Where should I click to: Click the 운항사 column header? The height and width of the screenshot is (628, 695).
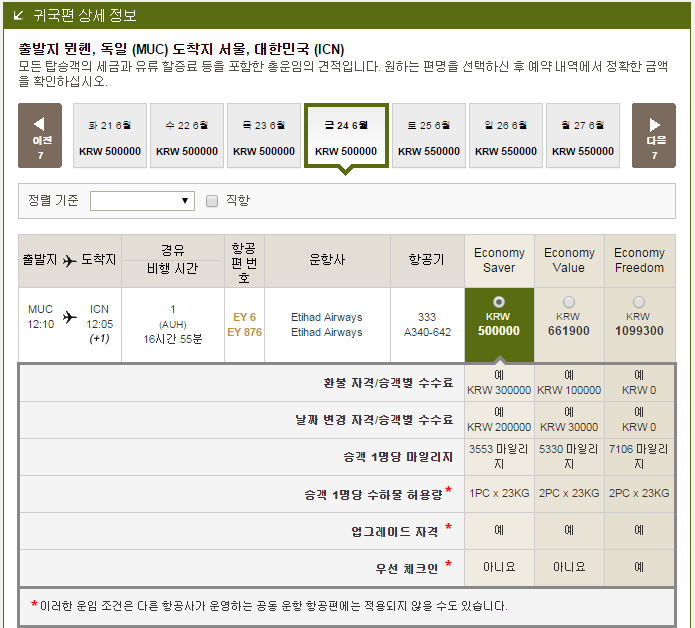[x=327, y=260]
